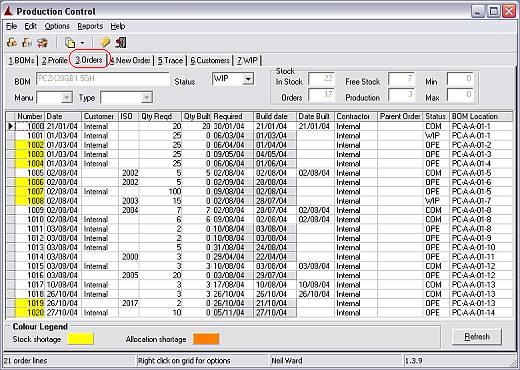Click the Parent Order column header
This screenshot has width=520, height=370.
400,116
